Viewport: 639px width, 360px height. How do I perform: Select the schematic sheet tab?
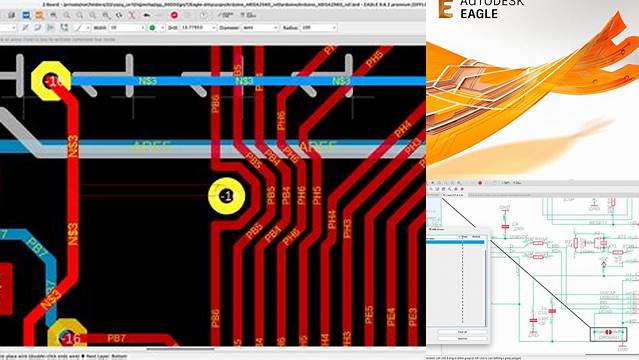coord(452,195)
